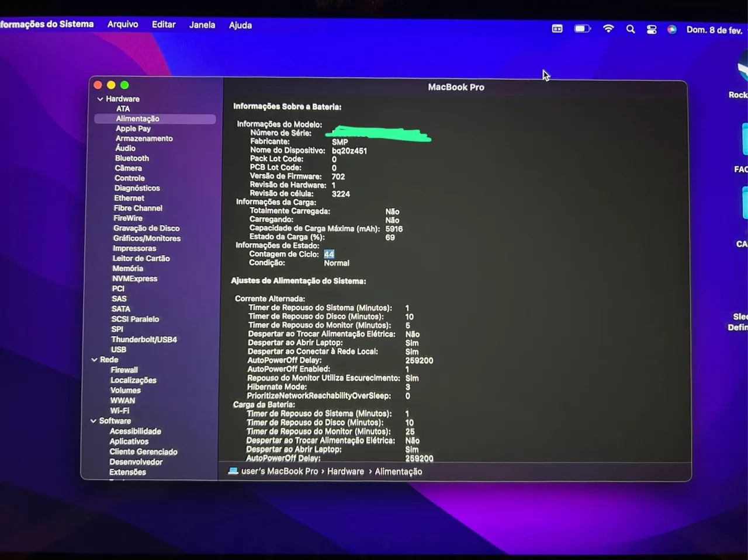Select Extensões under Software
Viewport: 748px width, 560px height.
[127, 472]
